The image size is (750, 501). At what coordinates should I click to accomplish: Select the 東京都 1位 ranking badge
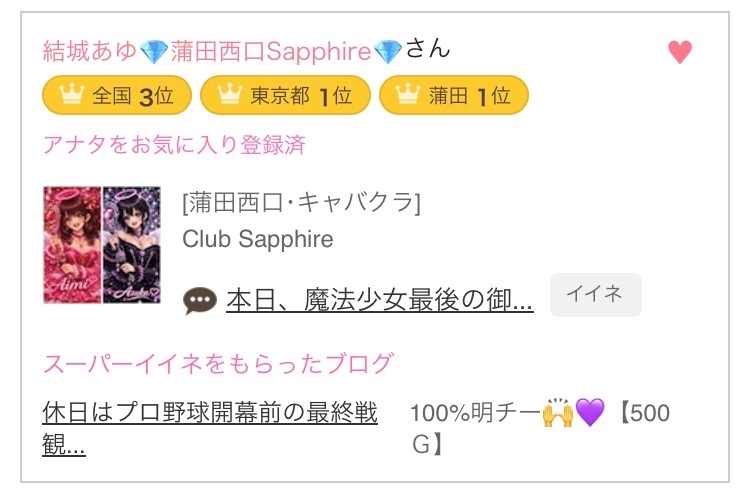coord(285,96)
